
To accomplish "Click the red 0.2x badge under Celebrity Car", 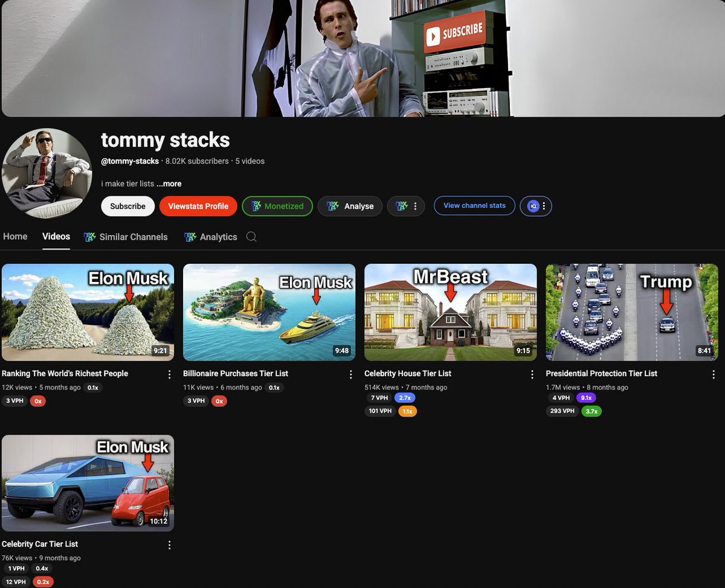I will (x=43, y=582).
